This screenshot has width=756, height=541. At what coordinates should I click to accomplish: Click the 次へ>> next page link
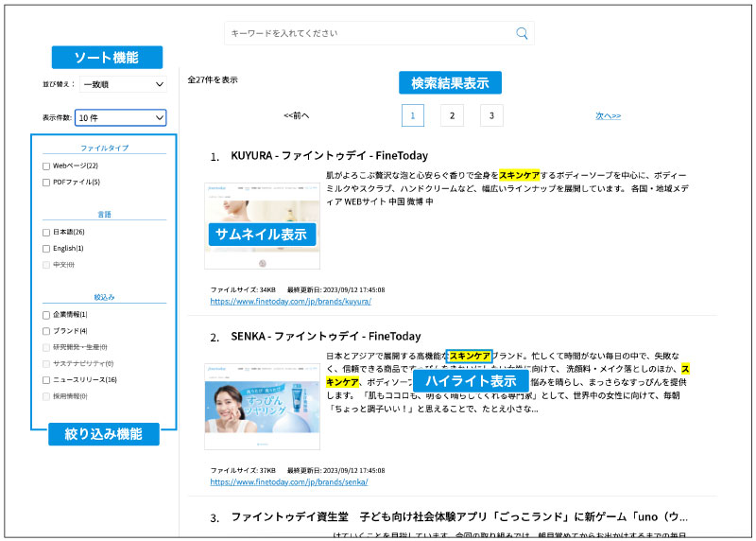tap(608, 115)
